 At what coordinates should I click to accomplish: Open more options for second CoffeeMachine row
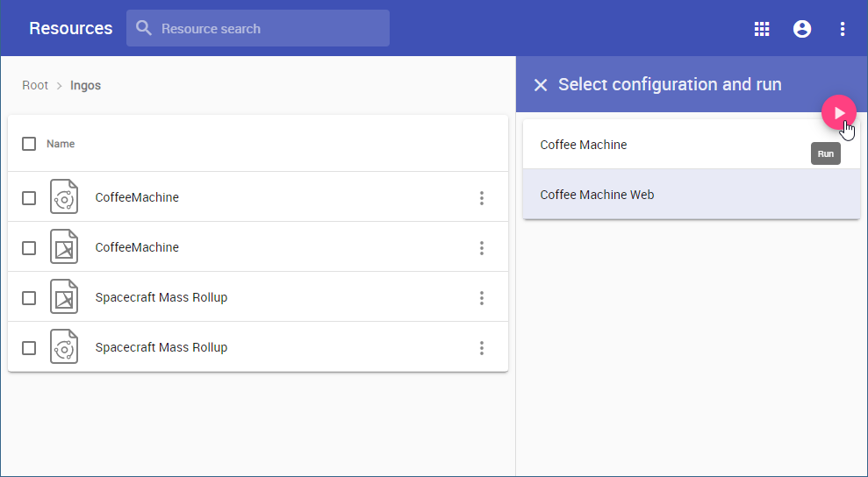(x=482, y=248)
